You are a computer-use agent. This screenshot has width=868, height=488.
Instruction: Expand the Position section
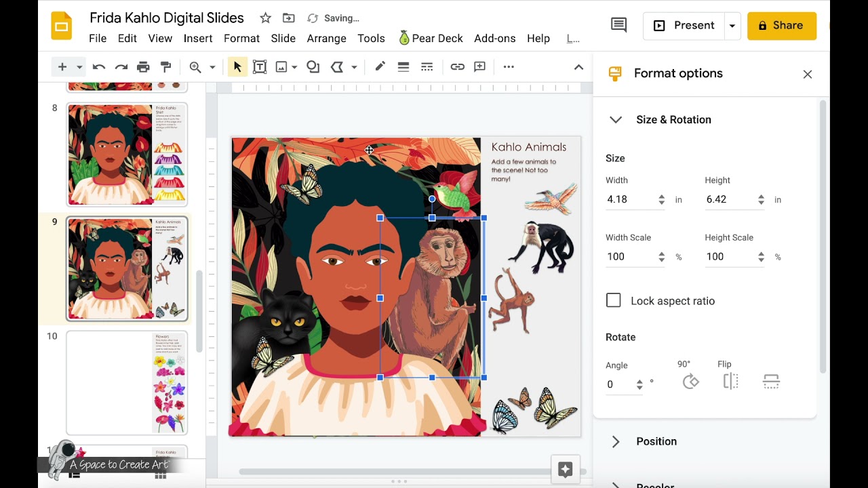coord(616,442)
